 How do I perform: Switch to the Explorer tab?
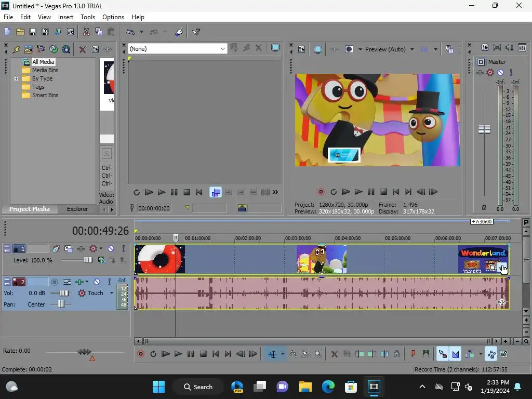(x=77, y=209)
